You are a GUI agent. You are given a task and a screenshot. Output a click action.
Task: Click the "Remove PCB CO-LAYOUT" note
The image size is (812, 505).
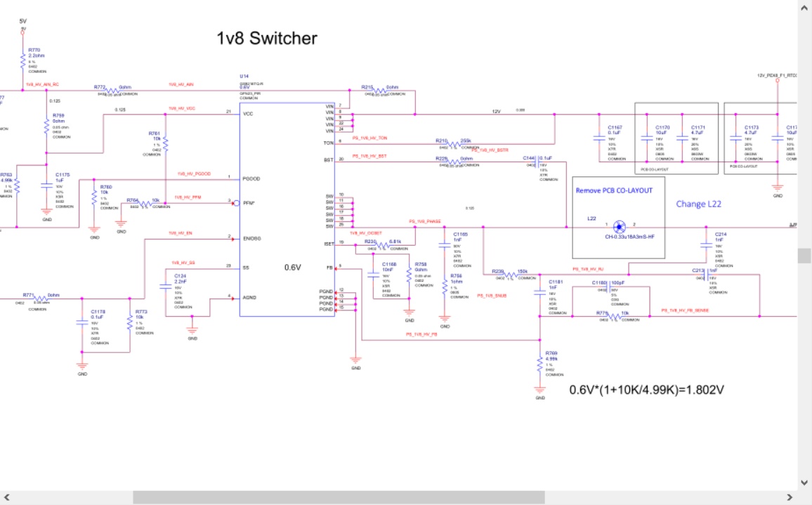[x=614, y=190]
